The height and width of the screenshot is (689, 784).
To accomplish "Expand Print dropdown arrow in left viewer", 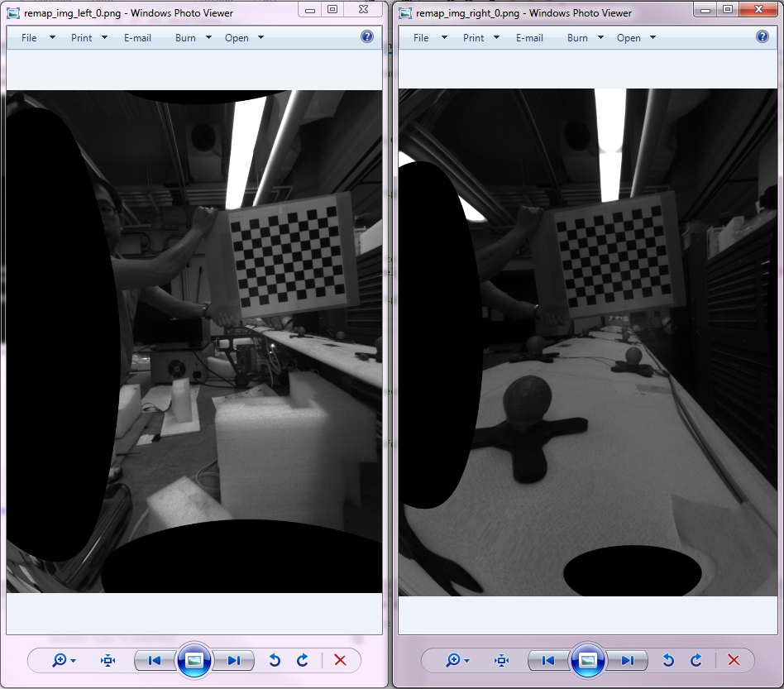I will 104,37.
